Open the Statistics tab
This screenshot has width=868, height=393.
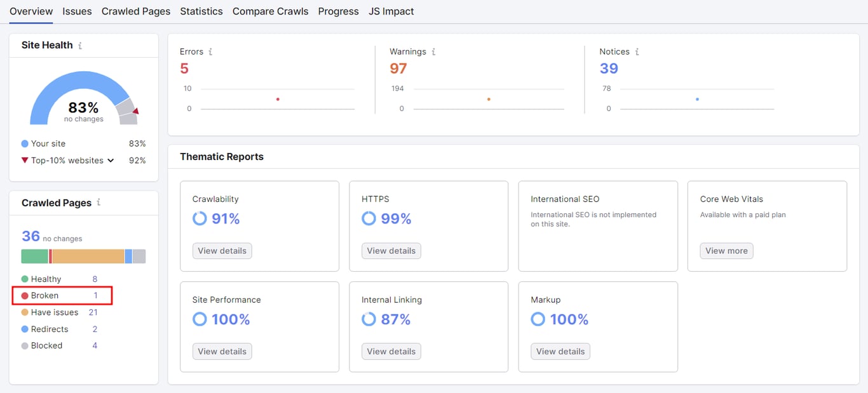(201, 11)
